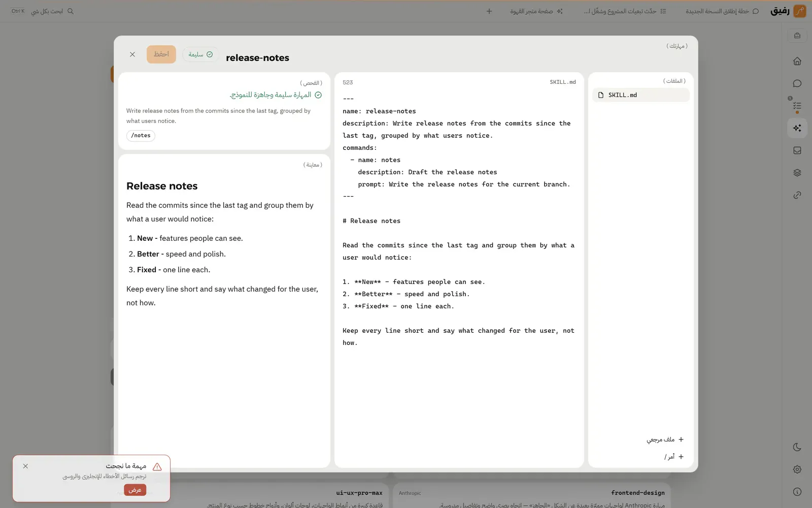The image size is (812, 508).
Task: Click the release-notes dialog title
Action: click(257, 58)
